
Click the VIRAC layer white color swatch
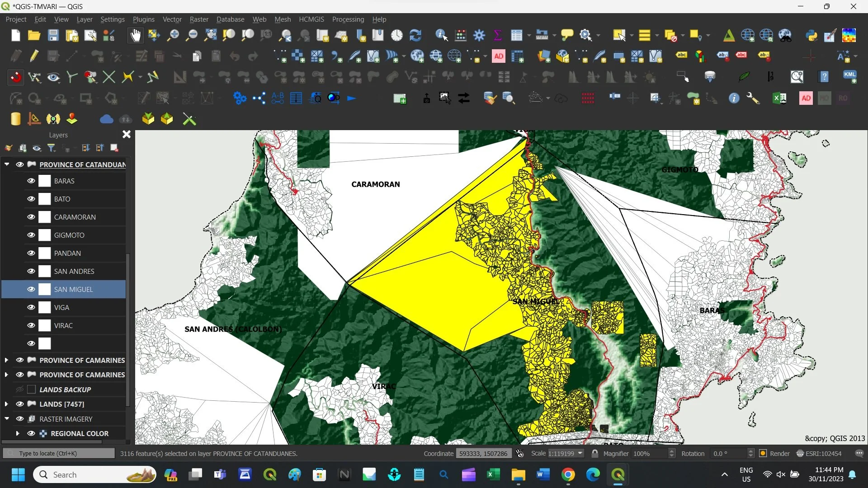point(45,325)
